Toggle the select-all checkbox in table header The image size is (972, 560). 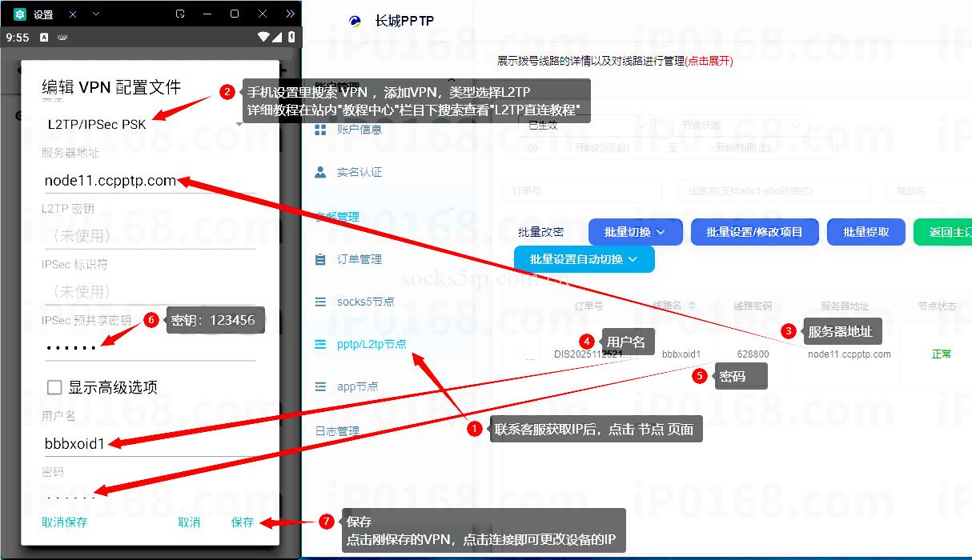521,306
